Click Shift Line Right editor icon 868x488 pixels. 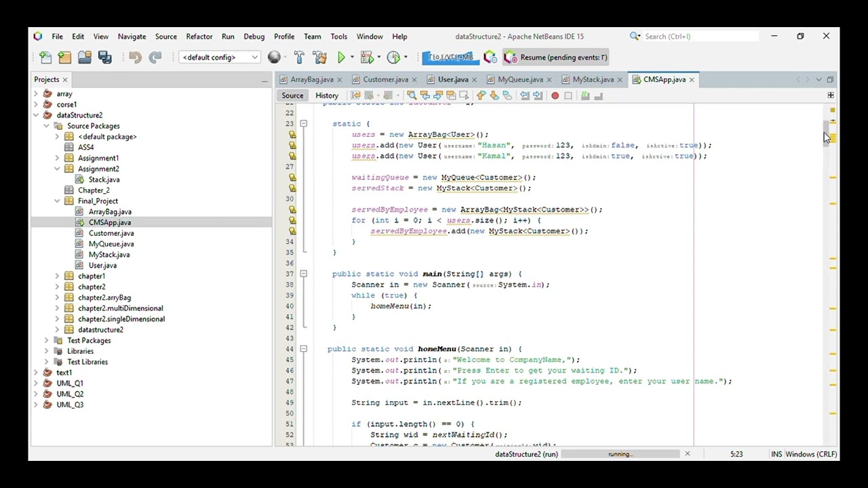[x=538, y=96]
